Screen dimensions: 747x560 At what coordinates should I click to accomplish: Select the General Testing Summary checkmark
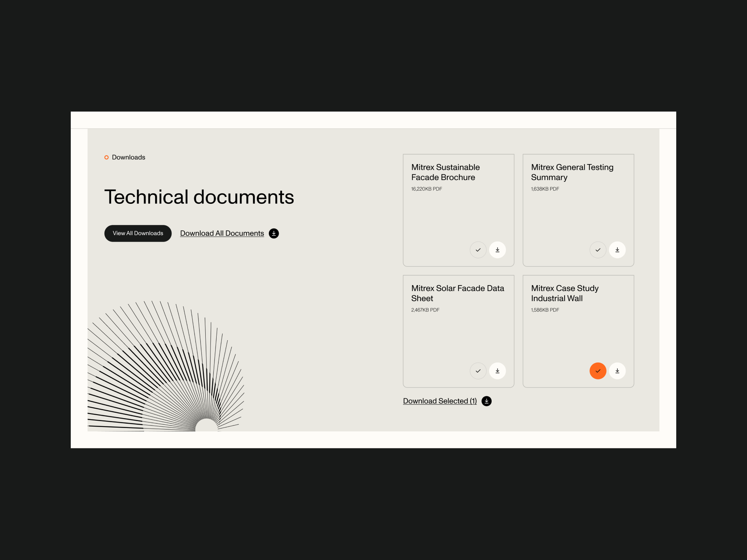598,250
